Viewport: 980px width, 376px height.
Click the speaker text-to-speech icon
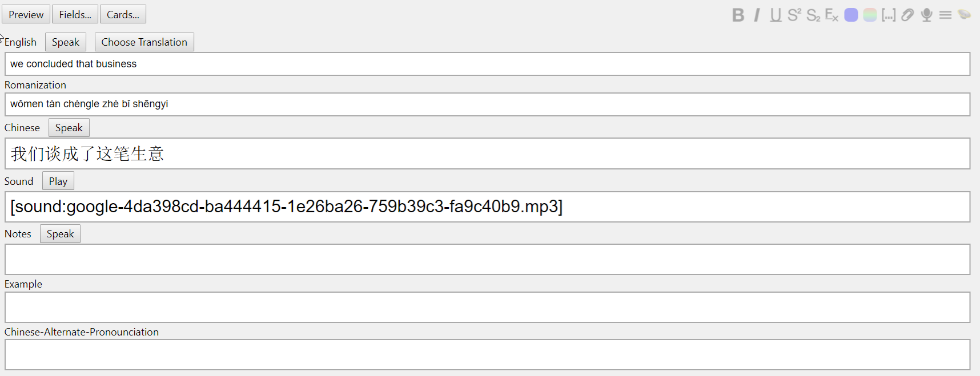point(964,15)
